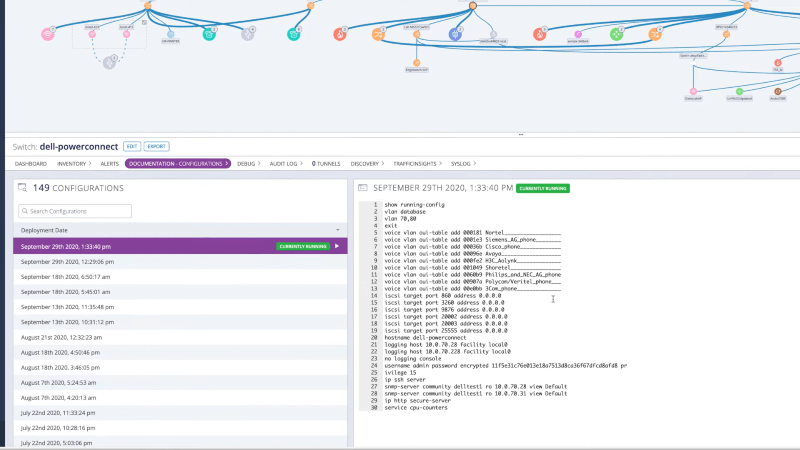The image size is (800, 450).
Task: Open the expand icon on the dashed group box
Action: click(x=144, y=22)
